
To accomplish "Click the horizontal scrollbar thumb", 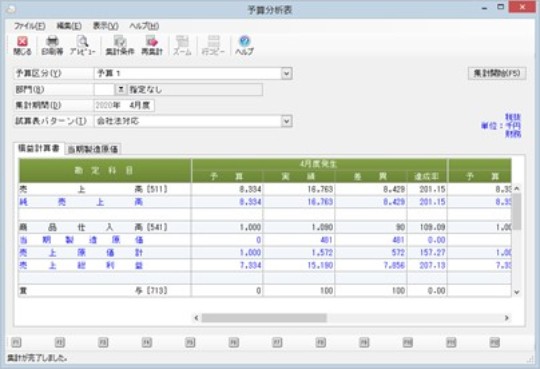I will [264, 318].
